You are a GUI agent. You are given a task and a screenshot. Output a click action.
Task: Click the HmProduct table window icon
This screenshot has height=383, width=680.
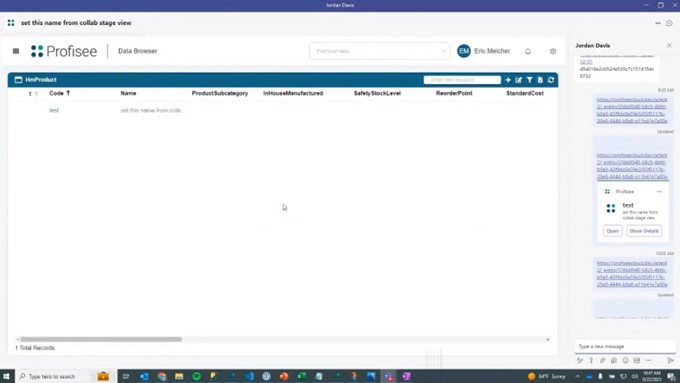click(x=18, y=80)
